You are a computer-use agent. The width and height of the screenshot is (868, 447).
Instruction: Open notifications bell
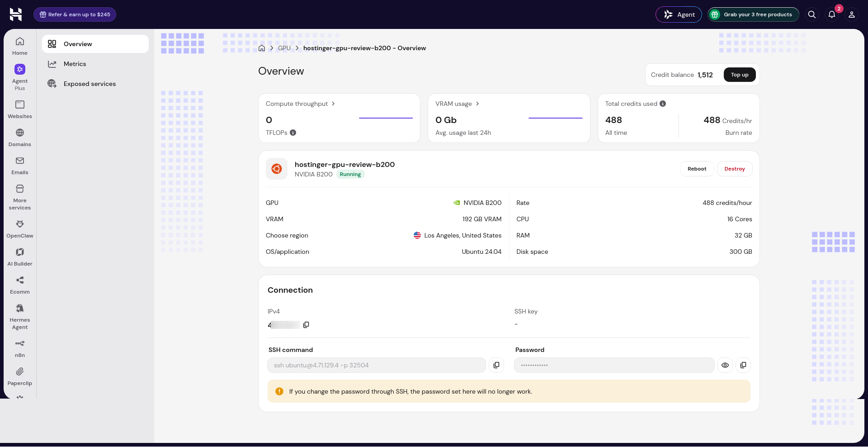click(x=832, y=14)
